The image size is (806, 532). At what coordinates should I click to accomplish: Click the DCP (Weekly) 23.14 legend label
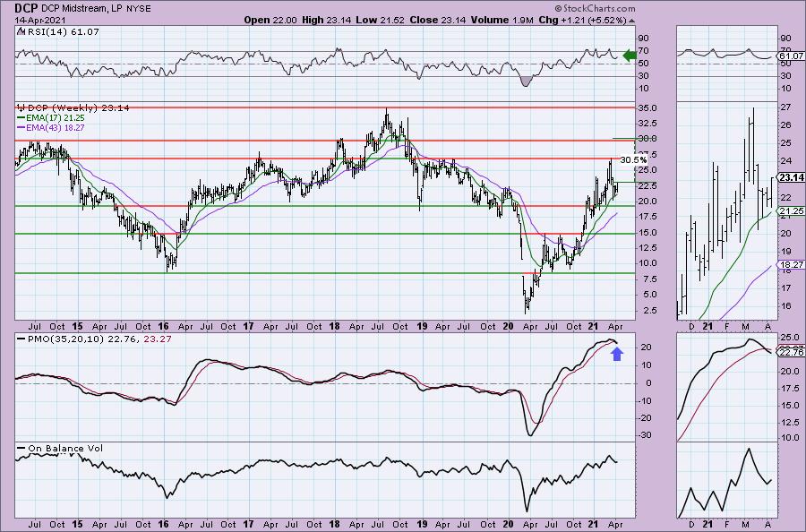[x=78, y=107]
